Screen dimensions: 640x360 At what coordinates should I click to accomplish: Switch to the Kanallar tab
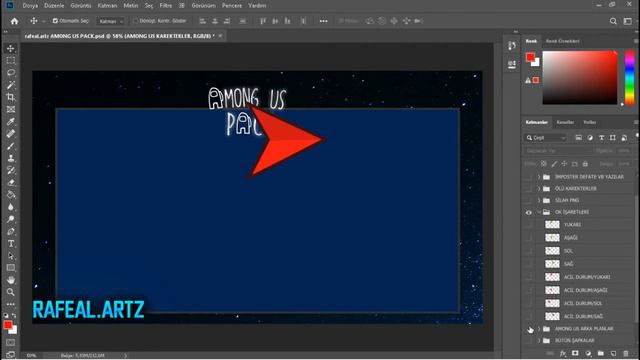point(565,122)
